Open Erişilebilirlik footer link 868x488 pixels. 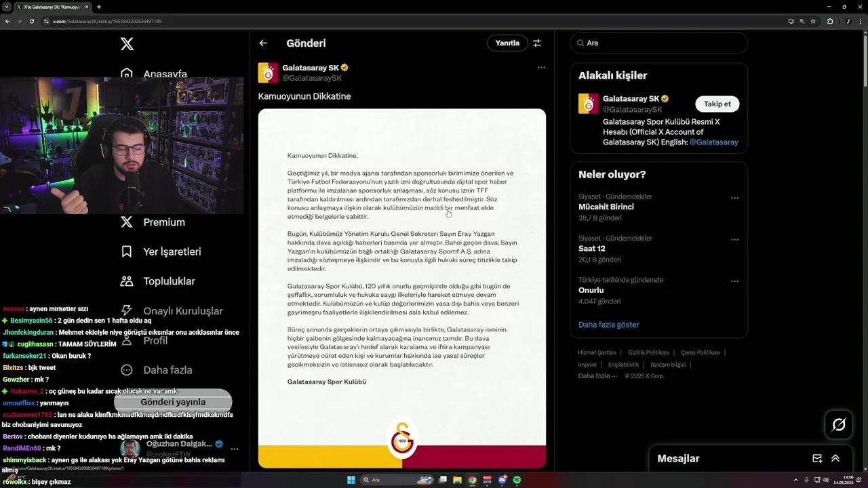[x=623, y=365]
